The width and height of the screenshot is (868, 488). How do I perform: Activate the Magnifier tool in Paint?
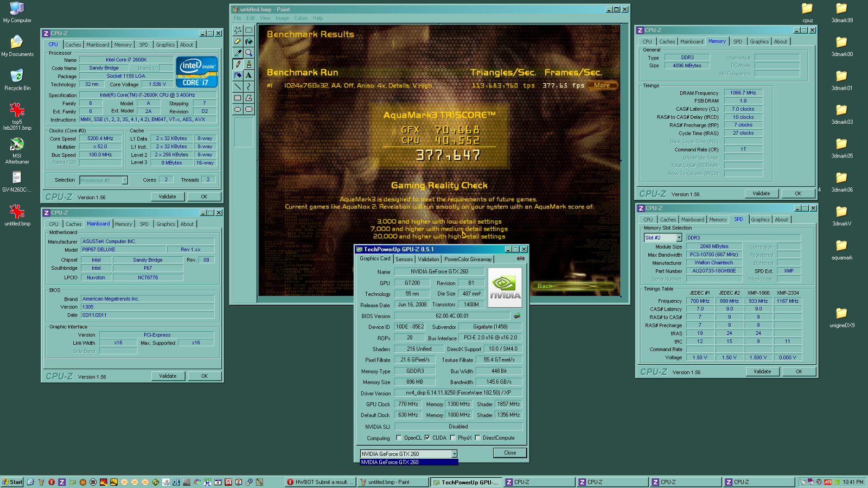[248, 53]
